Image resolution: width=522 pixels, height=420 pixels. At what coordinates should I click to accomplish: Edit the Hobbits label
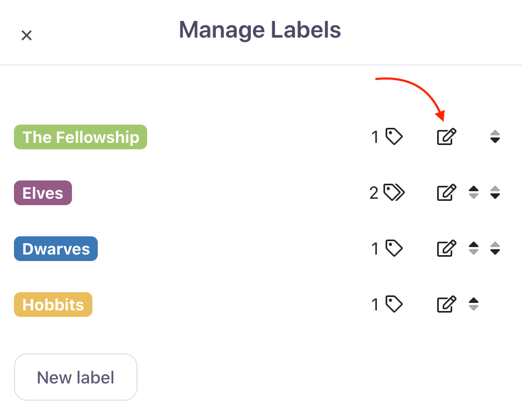pyautogui.click(x=446, y=304)
